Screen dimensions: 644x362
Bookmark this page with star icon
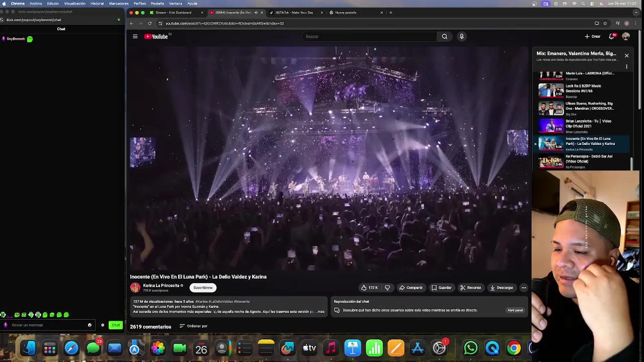coord(605,23)
